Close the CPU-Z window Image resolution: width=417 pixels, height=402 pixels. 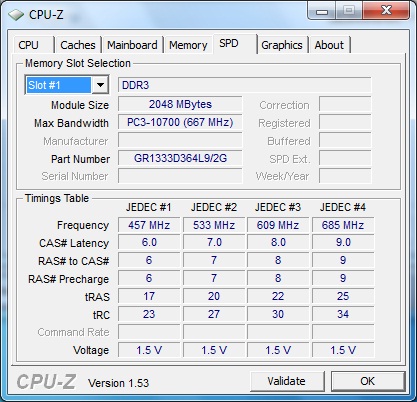click(386, 11)
